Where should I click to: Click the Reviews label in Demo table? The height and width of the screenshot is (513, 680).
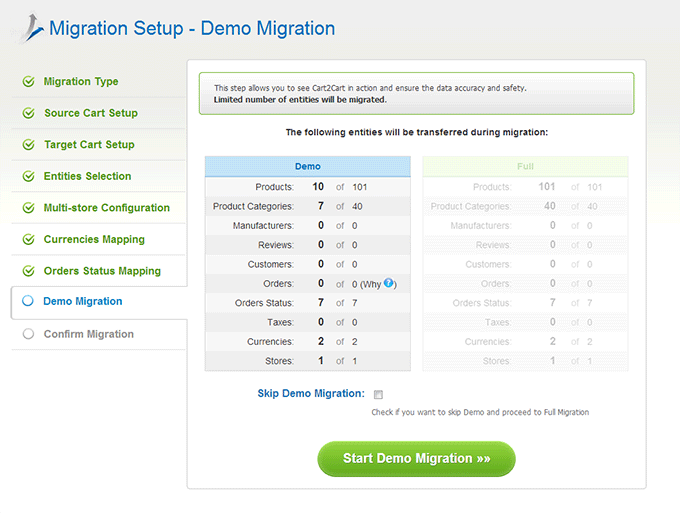tap(276, 245)
